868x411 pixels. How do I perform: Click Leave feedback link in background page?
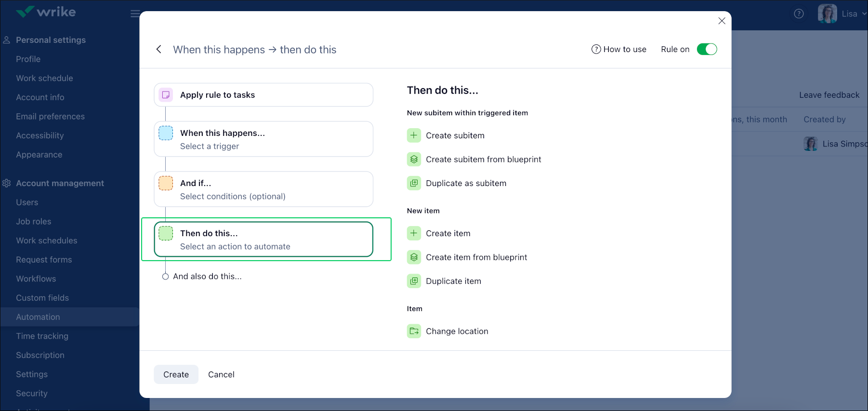(829, 95)
